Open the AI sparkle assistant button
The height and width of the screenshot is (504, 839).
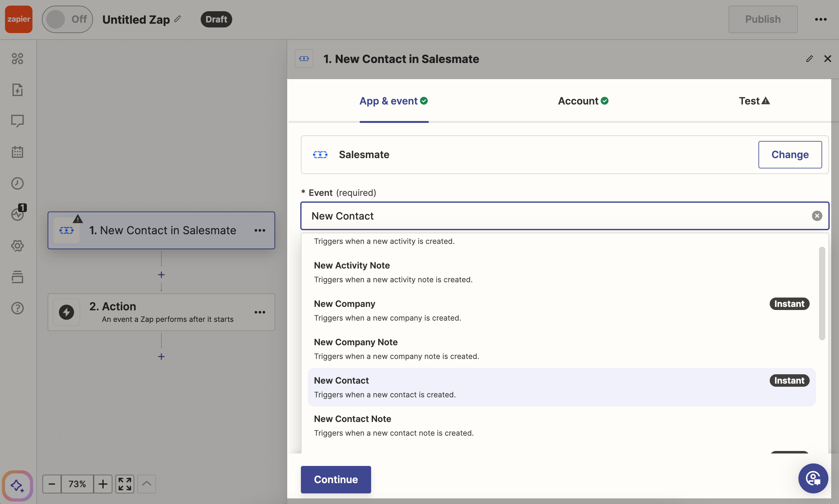click(17, 486)
